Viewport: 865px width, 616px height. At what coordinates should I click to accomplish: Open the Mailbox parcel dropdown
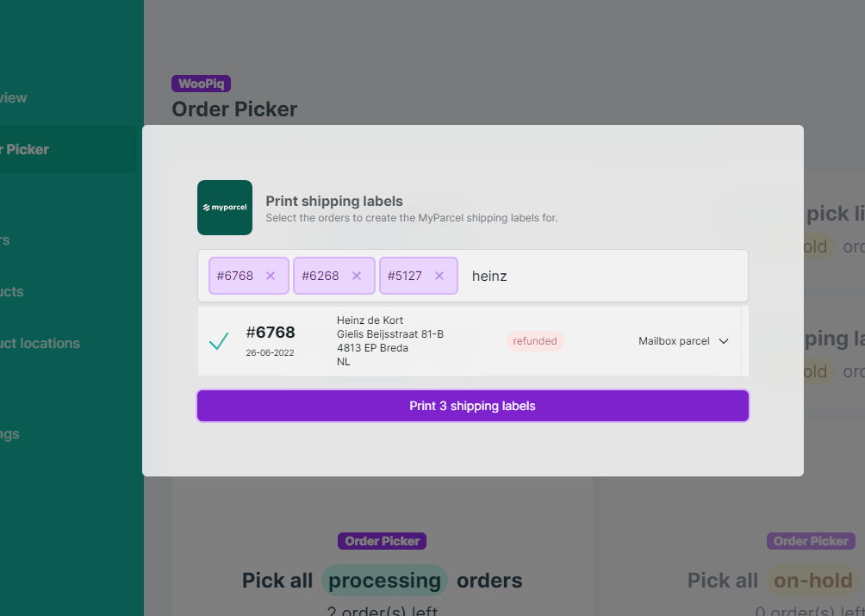[683, 341]
